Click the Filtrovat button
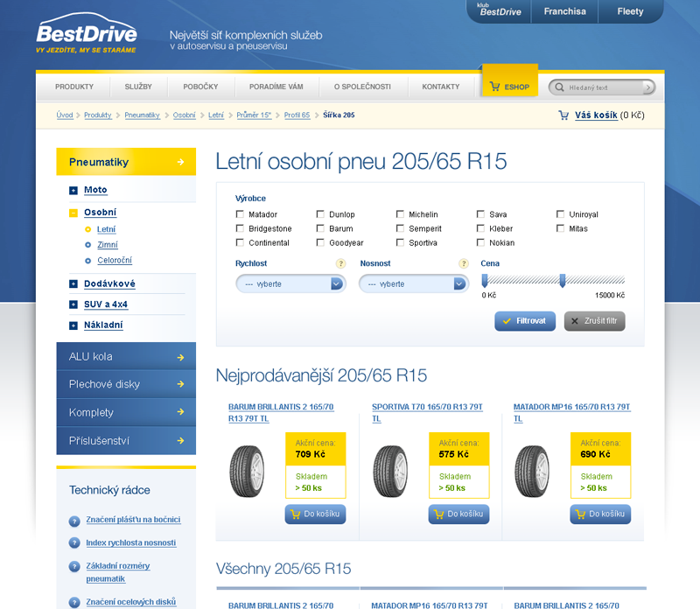Screen dimensions: 700x609 click(525, 321)
